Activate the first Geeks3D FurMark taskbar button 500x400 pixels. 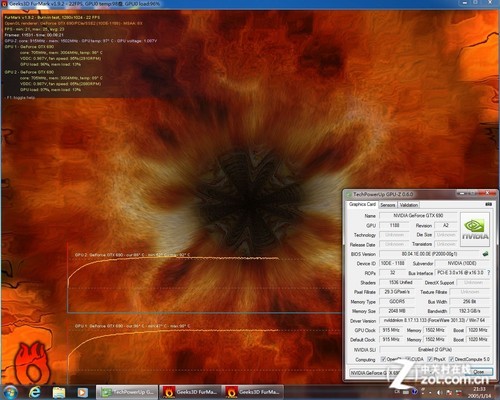(190, 392)
